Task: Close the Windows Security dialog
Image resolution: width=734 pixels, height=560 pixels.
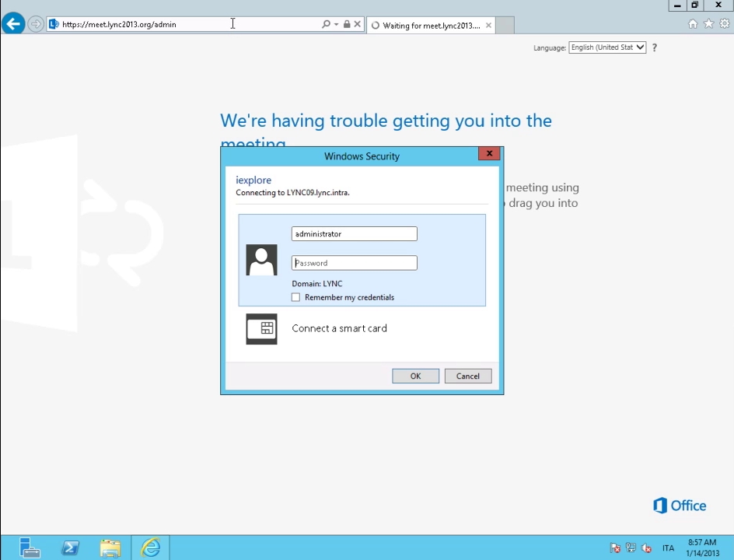Action: (489, 153)
